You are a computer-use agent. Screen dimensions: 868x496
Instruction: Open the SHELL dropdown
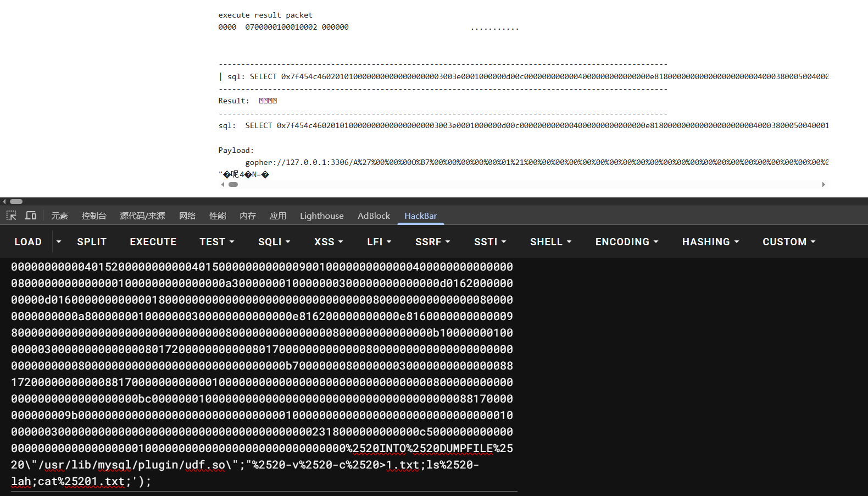[550, 242]
